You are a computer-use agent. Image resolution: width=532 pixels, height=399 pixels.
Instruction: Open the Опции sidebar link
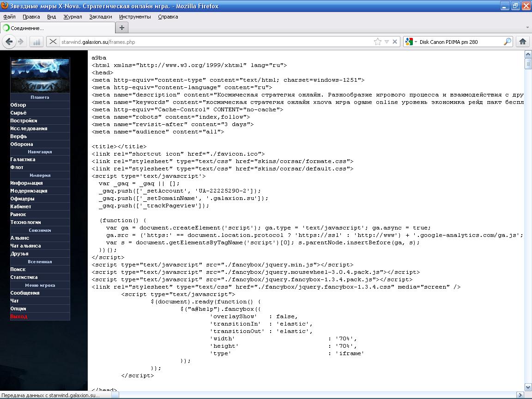[18, 308]
